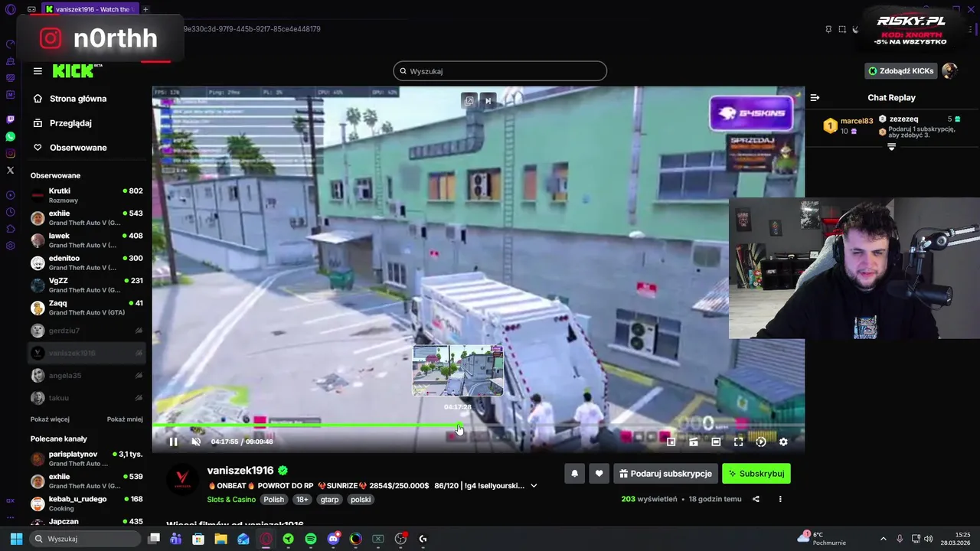This screenshot has width=980, height=551.
Task: Collapse list with Pokaż mniej
Action: [125, 419]
